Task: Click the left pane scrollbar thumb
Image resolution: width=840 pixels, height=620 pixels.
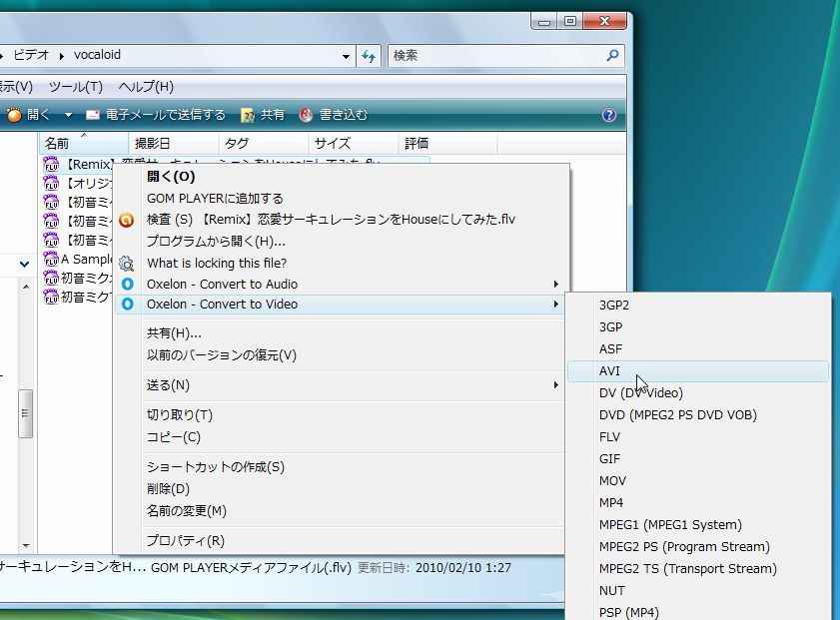Action: click(25, 413)
